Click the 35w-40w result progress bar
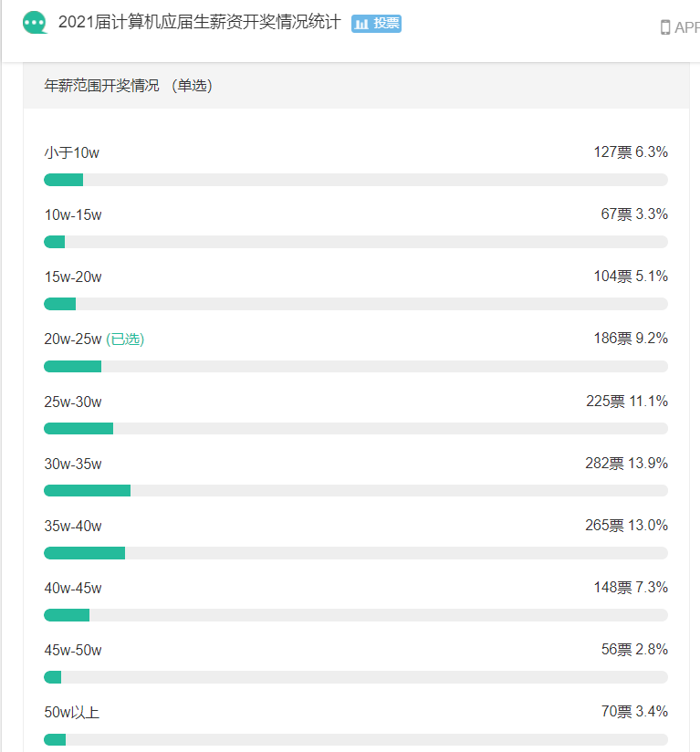 coord(356,552)
